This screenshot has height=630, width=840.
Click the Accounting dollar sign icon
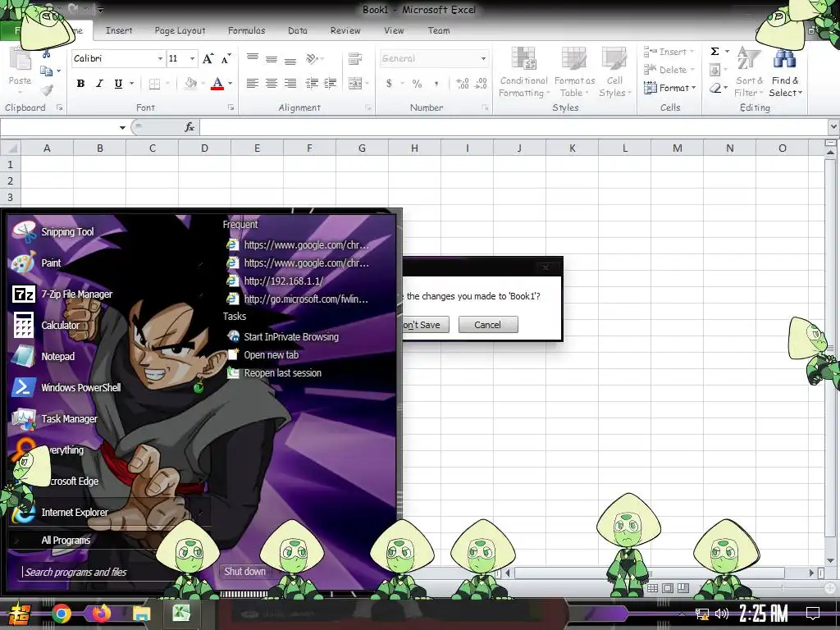(x=389, y=83)
